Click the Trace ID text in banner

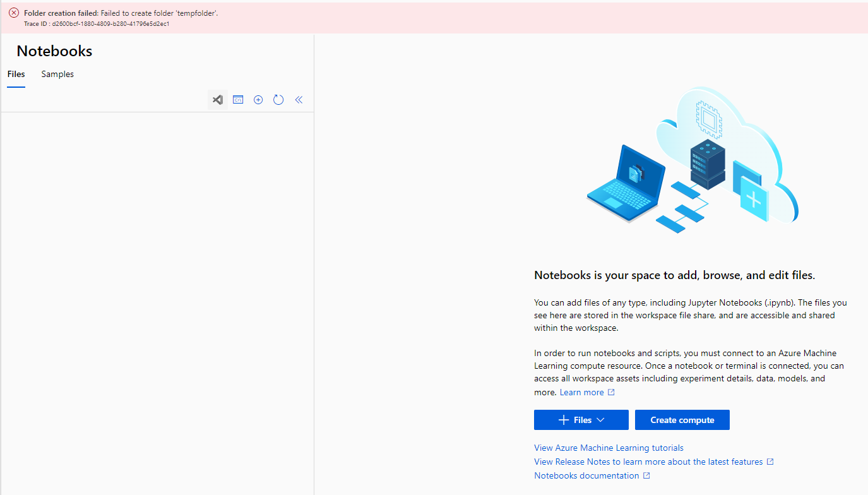click(x=97, y=24)
